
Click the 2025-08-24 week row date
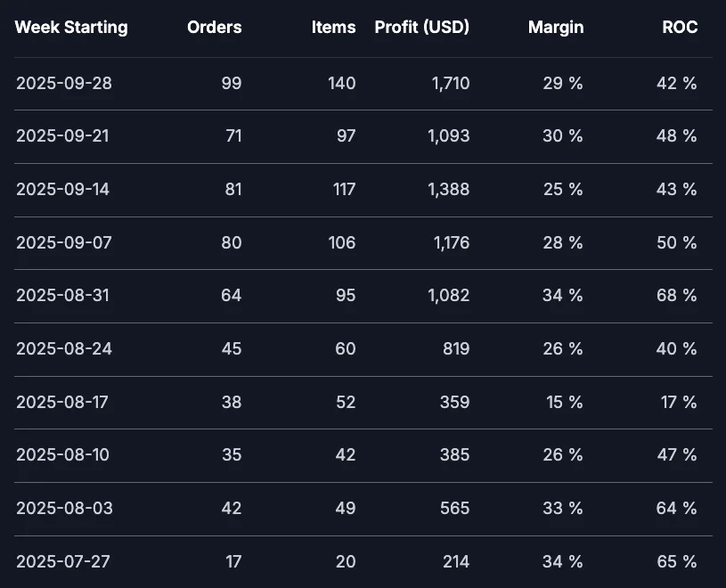64,348
